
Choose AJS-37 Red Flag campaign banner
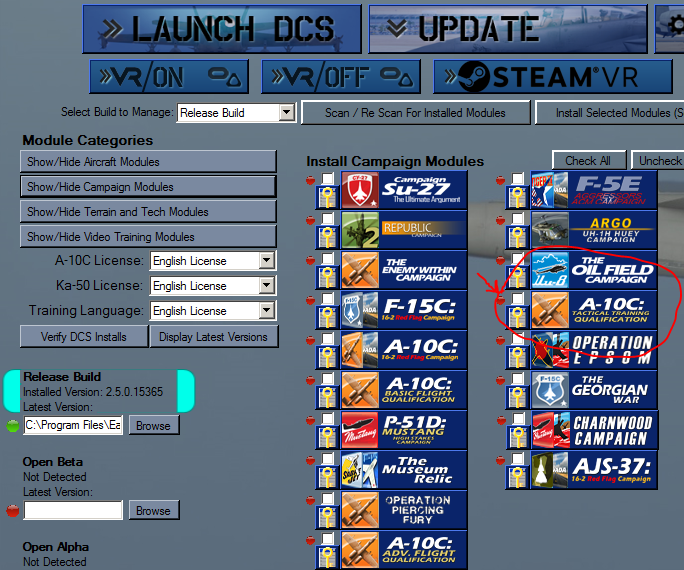pos(594,470)
